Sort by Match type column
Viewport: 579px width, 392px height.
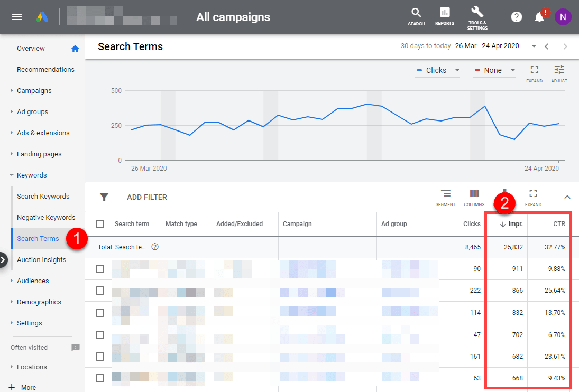tap(181, 224)
